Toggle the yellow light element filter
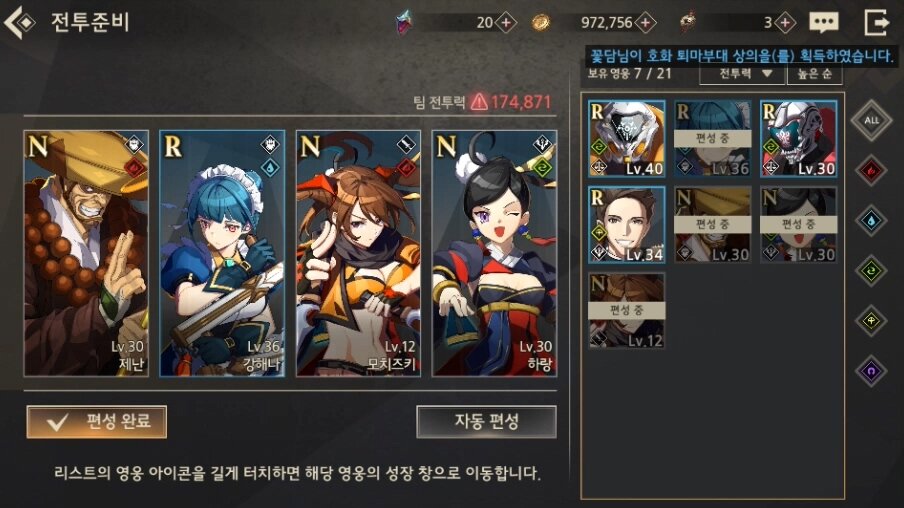The height and width of the screenshot is (508, 904). (x=871, y=321)
